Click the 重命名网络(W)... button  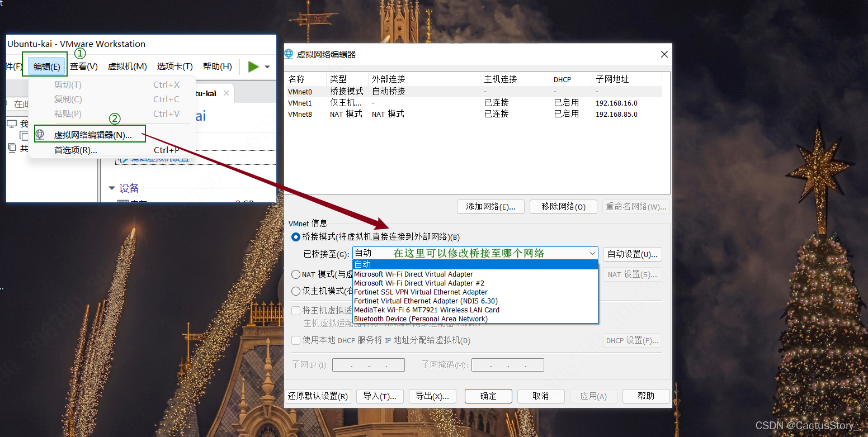636,207
